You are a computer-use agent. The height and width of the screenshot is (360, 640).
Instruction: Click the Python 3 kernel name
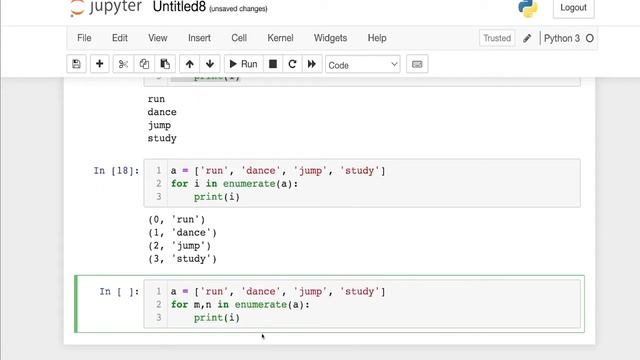(x=562, y=38)
